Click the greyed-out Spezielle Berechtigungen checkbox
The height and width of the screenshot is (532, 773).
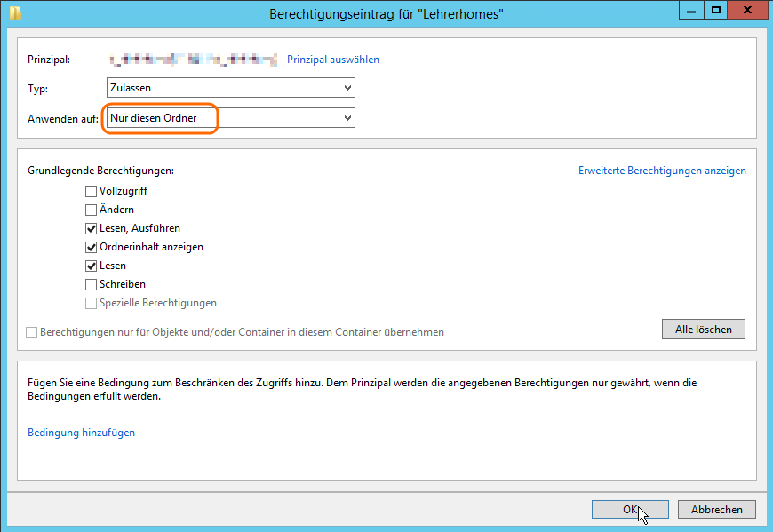coord(91,303)
